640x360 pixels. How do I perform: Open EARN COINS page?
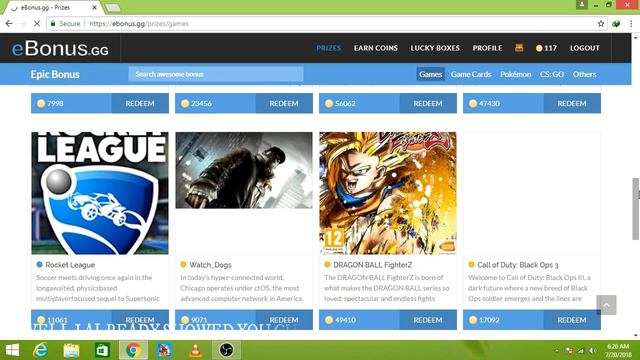[x=376, y=48]
